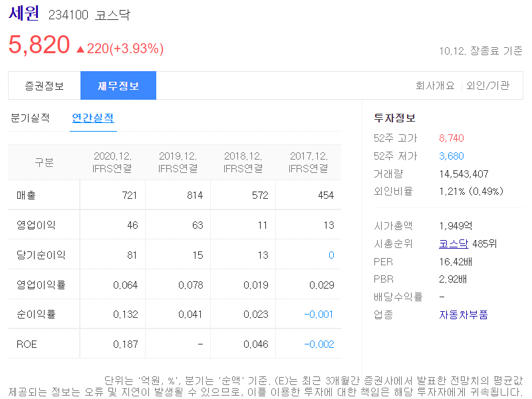The image size is (532, 399).
Task: Click the PBR value 2.92배
Action: click(453, 279)
